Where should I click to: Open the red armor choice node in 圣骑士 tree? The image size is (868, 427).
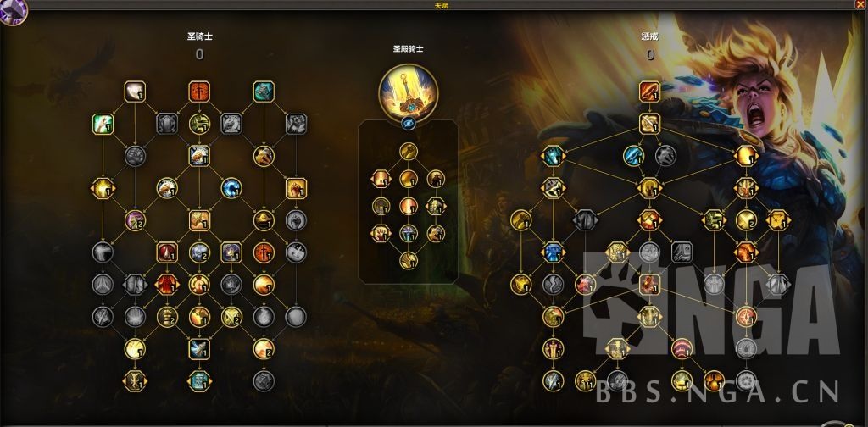[167, 285]
